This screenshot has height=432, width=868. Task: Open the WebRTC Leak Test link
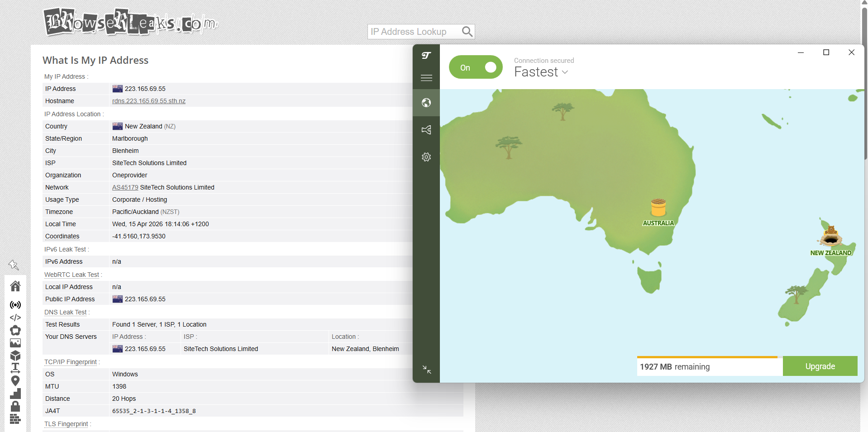tap(72, 275)
